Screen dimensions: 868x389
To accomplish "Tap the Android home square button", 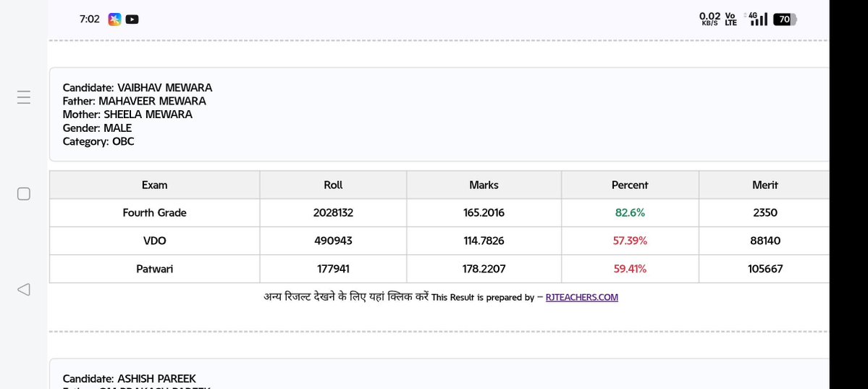I will click(23, 193).
